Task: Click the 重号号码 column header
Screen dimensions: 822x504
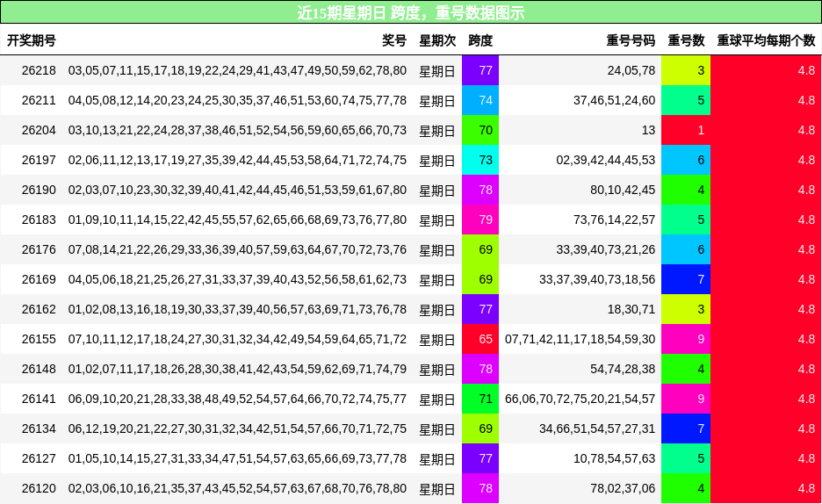Action: [x=631, y=40]
